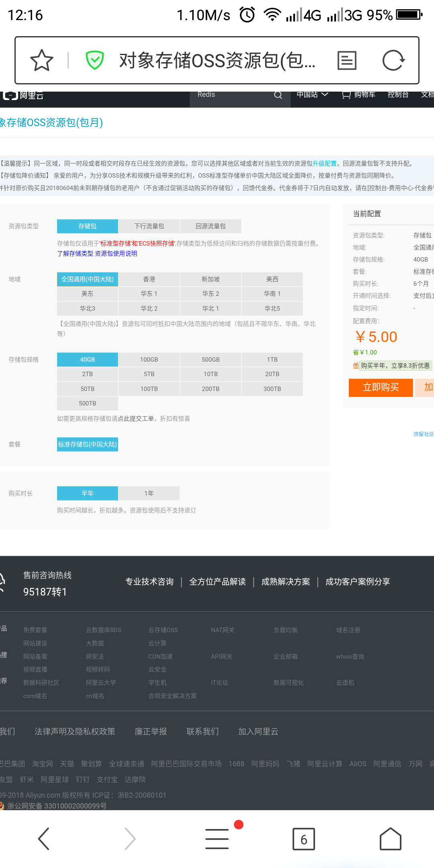Open 域名注册 footer link
Screen dimensions: 434x868
[348, 630]
